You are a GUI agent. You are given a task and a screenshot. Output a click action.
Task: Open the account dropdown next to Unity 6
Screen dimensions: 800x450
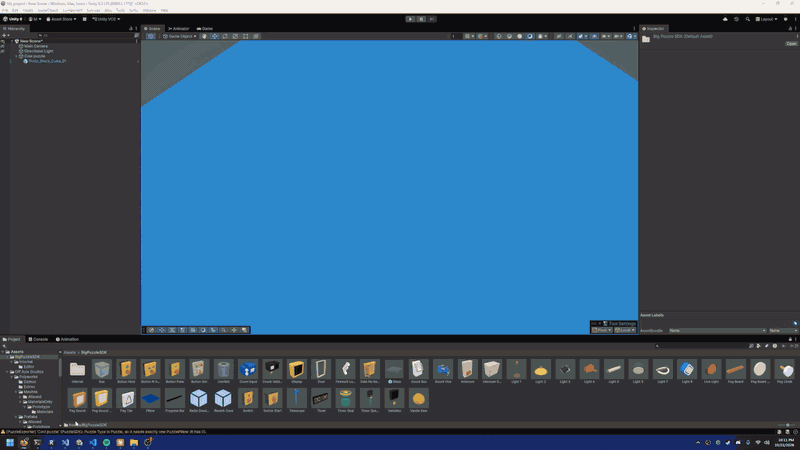(35, 19)
